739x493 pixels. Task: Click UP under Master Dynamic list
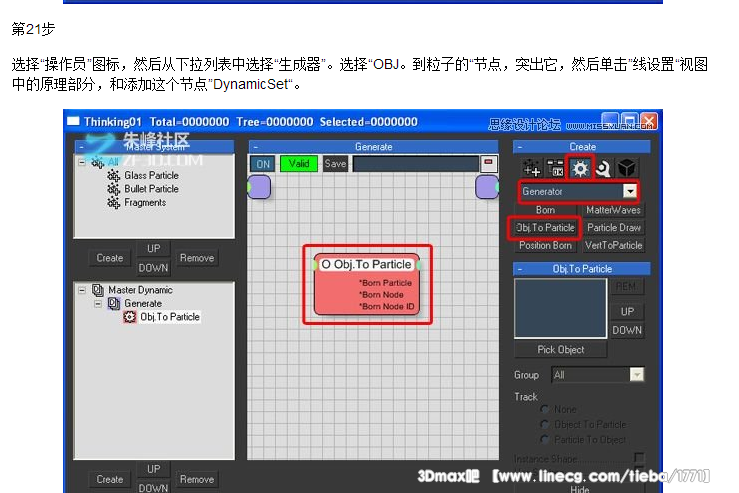[x=153, y=469]
